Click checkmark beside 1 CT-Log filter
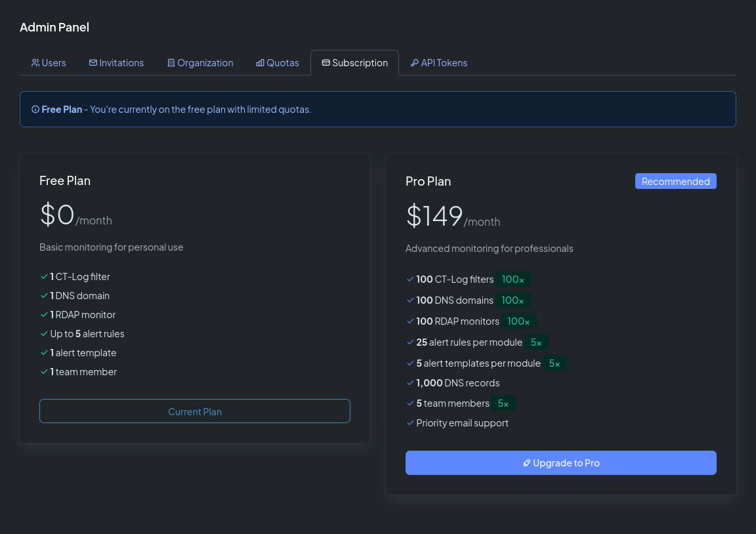756x534 pixels. pyautogui.click(x=44, y=277)
